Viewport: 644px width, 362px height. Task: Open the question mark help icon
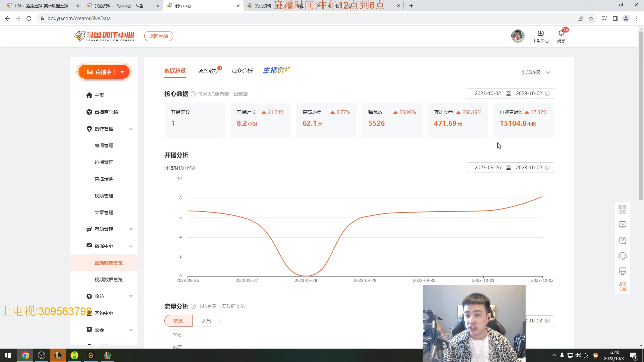pos(622,240)
